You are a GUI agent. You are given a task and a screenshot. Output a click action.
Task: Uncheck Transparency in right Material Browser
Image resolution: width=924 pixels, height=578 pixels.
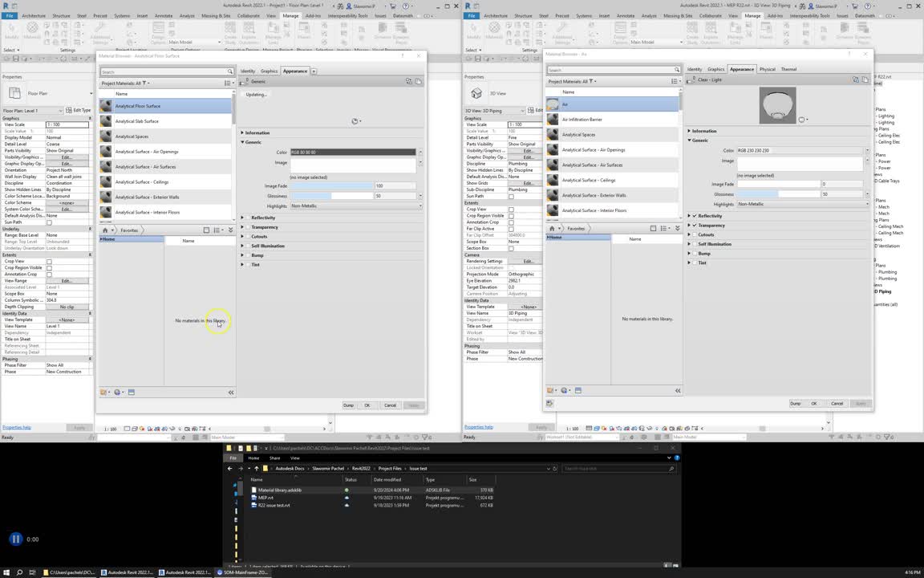click(695, 226)
